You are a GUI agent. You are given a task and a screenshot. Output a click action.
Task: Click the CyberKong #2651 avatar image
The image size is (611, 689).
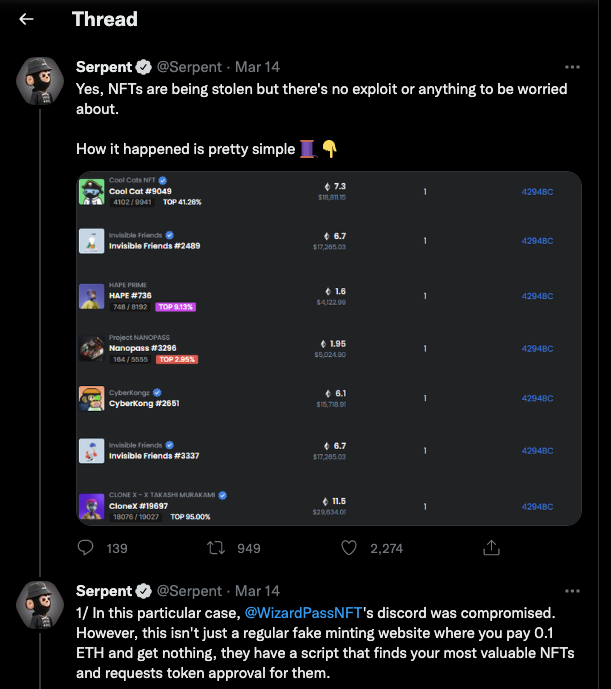(91, 399)
